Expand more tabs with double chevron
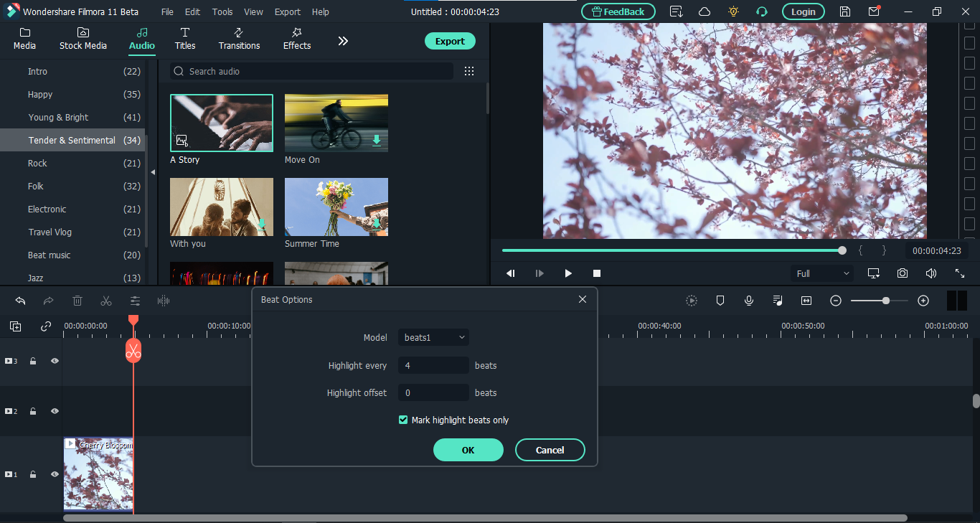Viewport: 980px width, 523px height. 343,41
